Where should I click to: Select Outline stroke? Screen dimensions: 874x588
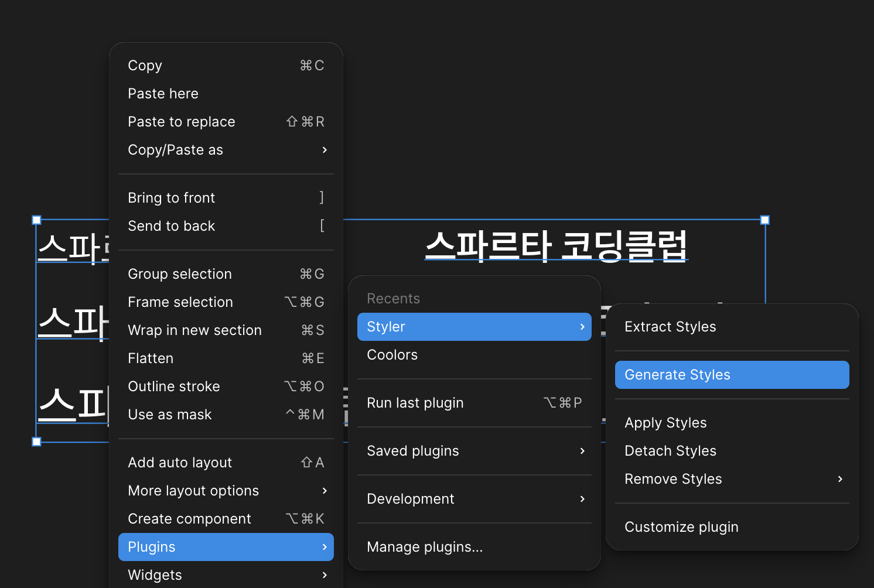[x=226, y=387]
